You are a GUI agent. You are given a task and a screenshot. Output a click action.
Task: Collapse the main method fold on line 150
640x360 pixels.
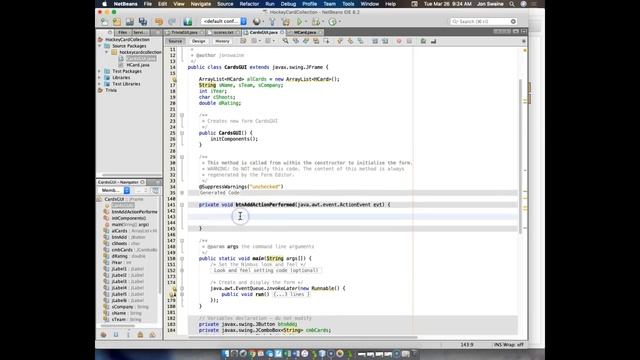[x=182, y=258]
